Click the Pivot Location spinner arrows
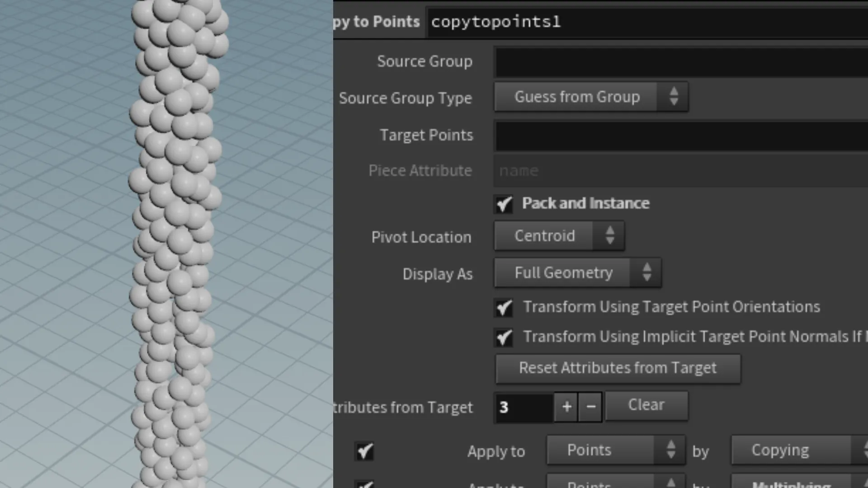The image size is (868, 488). [610, 235]
